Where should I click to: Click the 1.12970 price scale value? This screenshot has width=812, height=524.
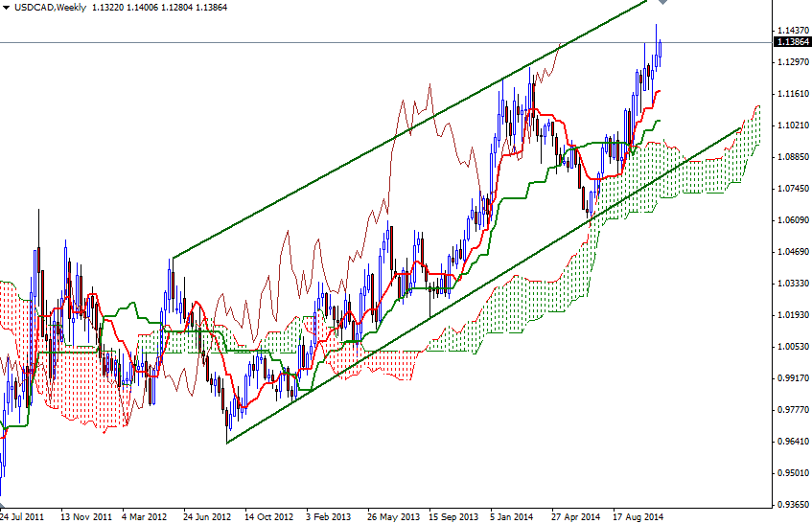click(793, 62)
